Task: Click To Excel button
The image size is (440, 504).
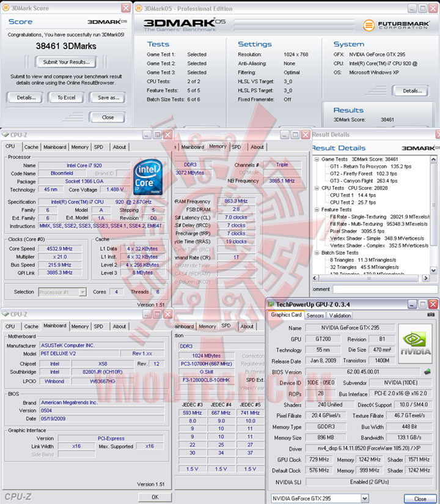Action: [x=66, y=98]
